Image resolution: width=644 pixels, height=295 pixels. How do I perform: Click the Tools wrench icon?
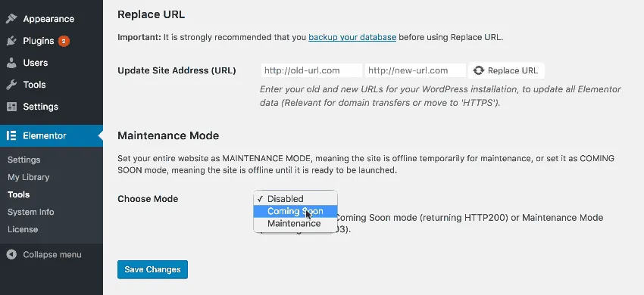click(11, 85)
